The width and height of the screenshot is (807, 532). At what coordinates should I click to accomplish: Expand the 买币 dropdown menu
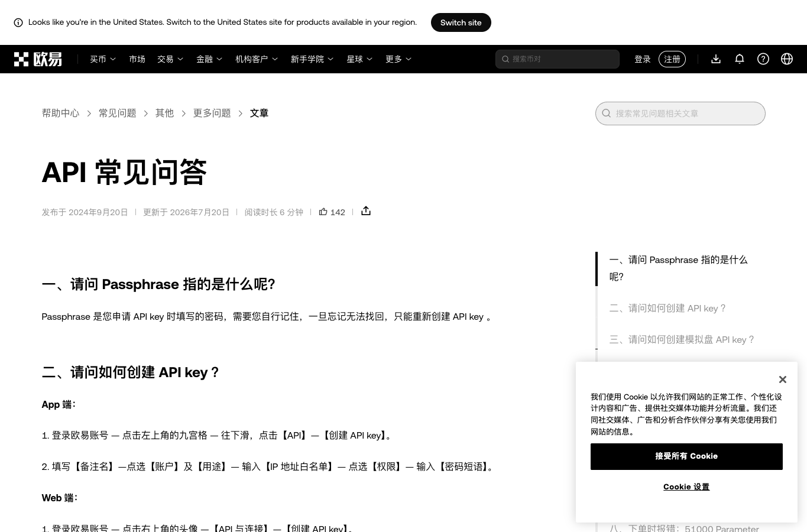click(103, 59)
